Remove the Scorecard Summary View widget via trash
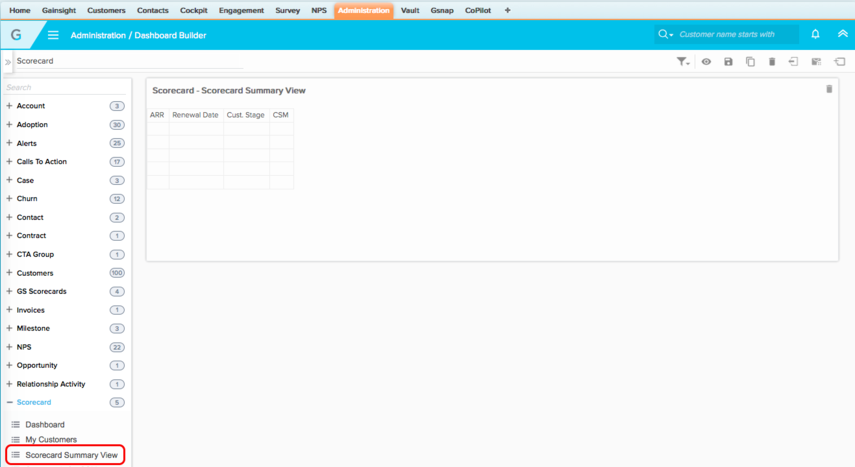 point(829,89)
